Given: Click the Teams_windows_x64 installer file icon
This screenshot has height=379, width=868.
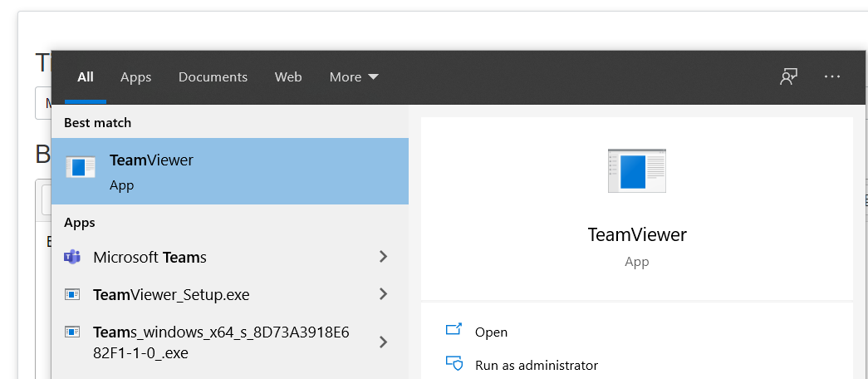Looking at the screenshot, I should tap(72, 332).
